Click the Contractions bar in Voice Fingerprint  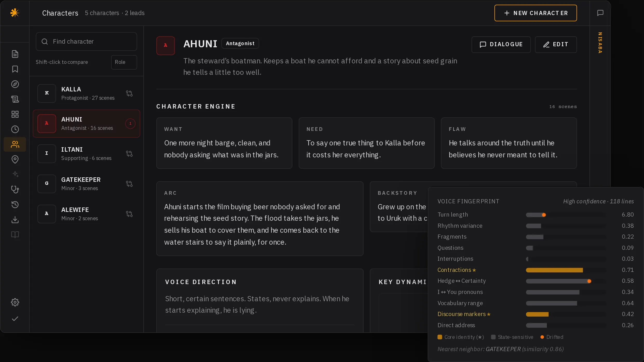pyautogui.click(x=566, y=270)
